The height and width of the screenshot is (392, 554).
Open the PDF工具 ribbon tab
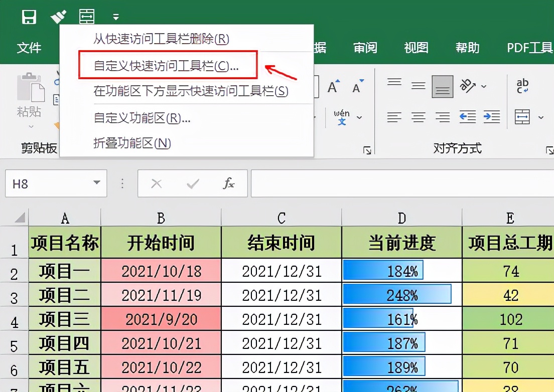pos(529,47)
